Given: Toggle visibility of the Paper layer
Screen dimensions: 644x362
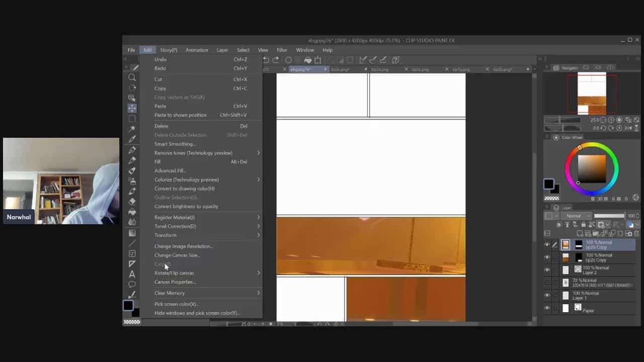Looking at the screenshot, I should pyautogui.click(x=547, y=308).
